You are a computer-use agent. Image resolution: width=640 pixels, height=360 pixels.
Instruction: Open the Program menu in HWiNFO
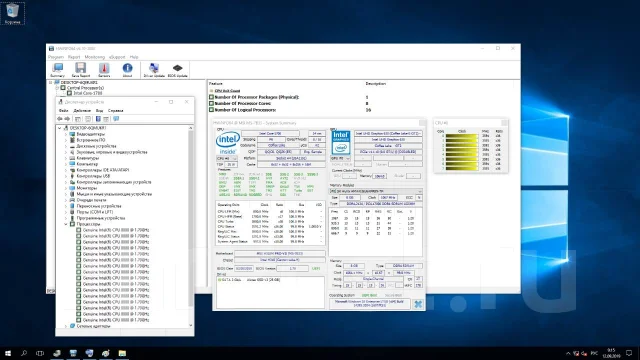click(56, 57)
